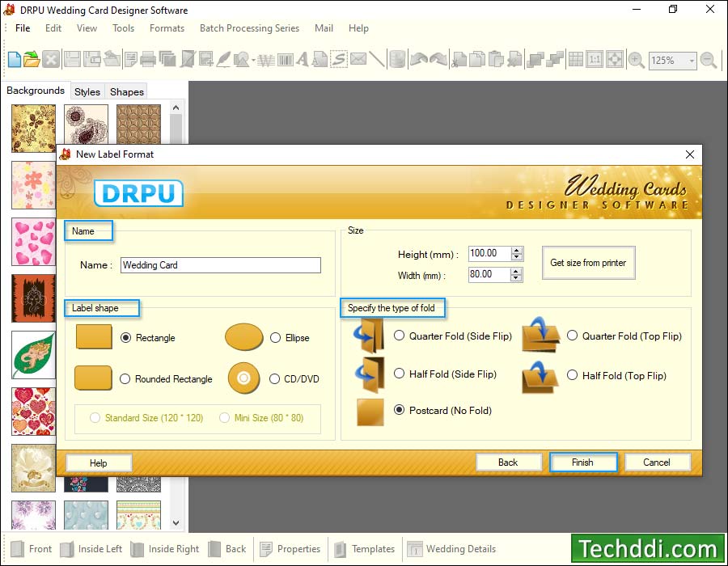Click the Zoom Out magnifier icon
Image resolution: width=728 pixels, height=566 pixels.
coord(709,60)
